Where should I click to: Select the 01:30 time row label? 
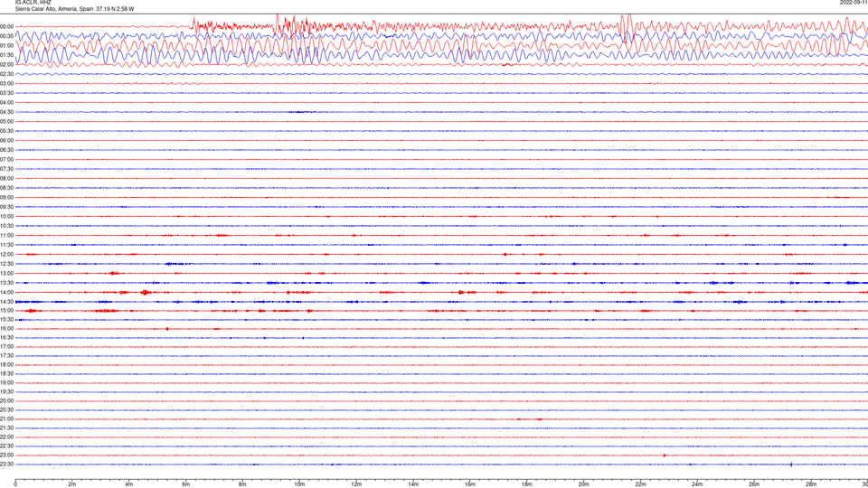pyautogui.click(x=6, y=55)
